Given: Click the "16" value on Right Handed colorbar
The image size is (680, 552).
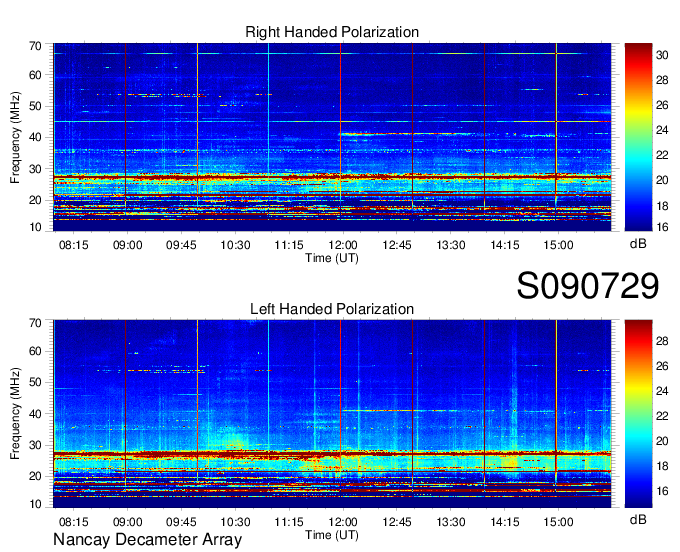Looking at the screenshot, I should pyautogui.click(x=662, y=226).
